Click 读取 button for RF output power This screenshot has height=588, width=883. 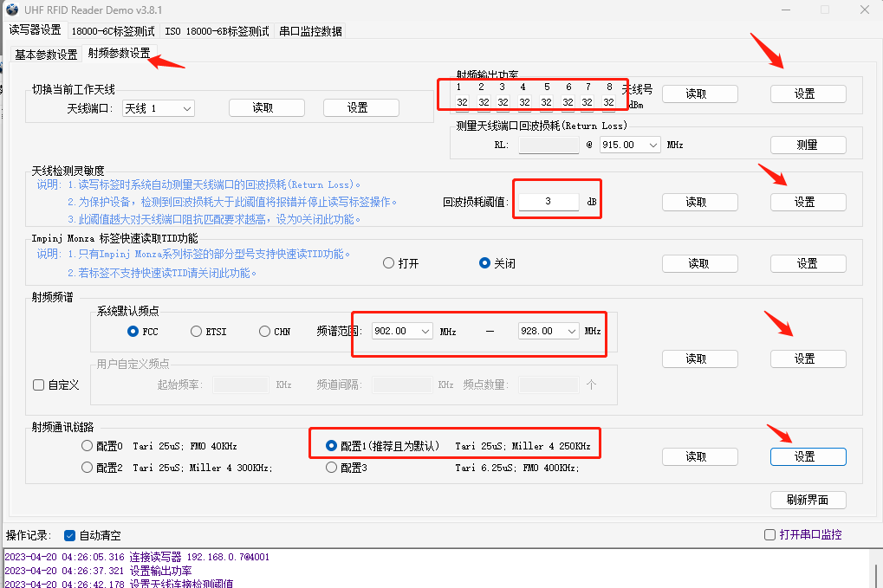tap(700, 94)
